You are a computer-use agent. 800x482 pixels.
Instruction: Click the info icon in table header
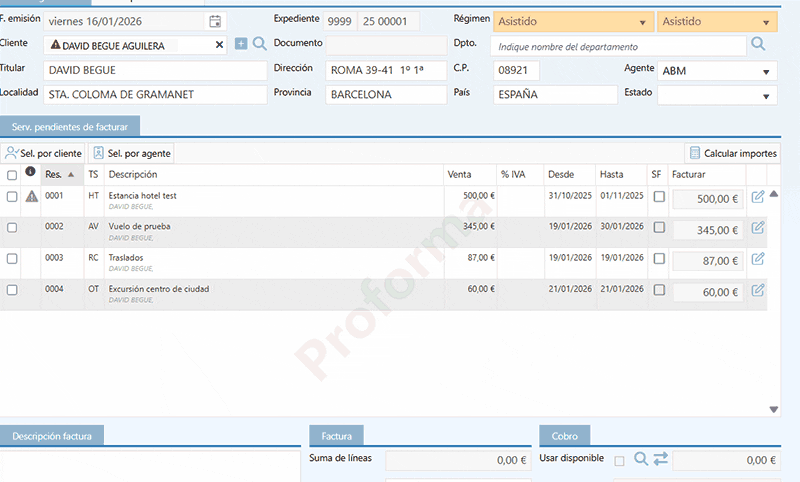(30, 171)
